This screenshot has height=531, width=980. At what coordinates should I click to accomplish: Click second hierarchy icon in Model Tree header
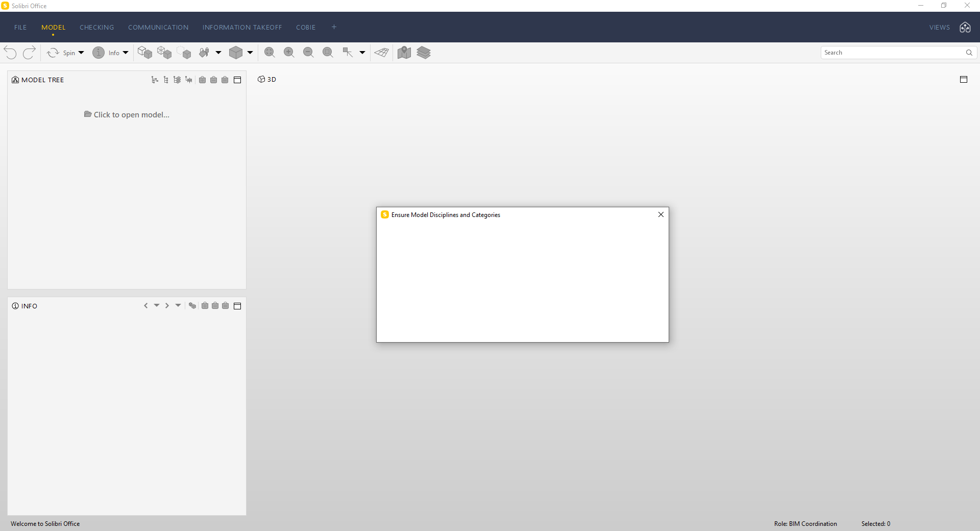[x=166, y=80]
